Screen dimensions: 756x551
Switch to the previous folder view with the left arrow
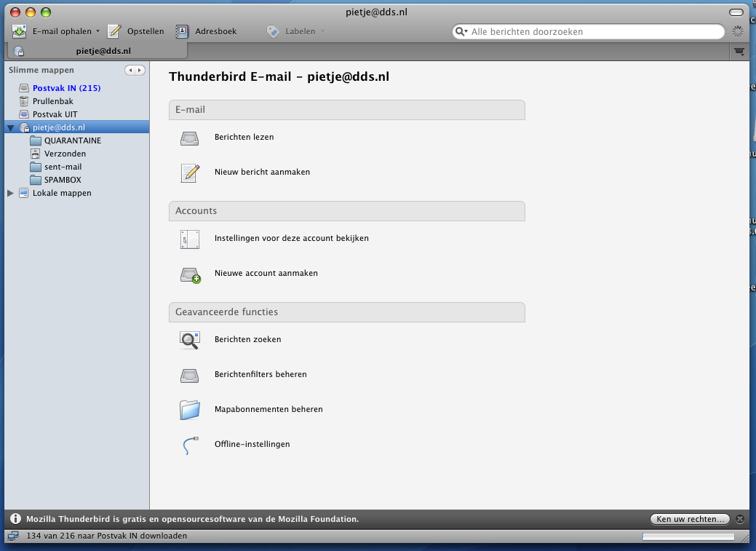pyautogui.click(x=130, y=71)
